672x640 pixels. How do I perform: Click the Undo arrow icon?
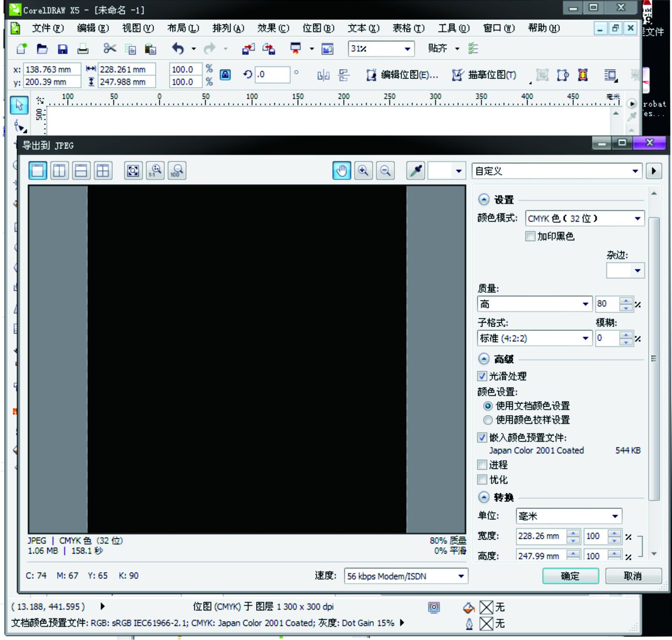click(x=178, y=49)
